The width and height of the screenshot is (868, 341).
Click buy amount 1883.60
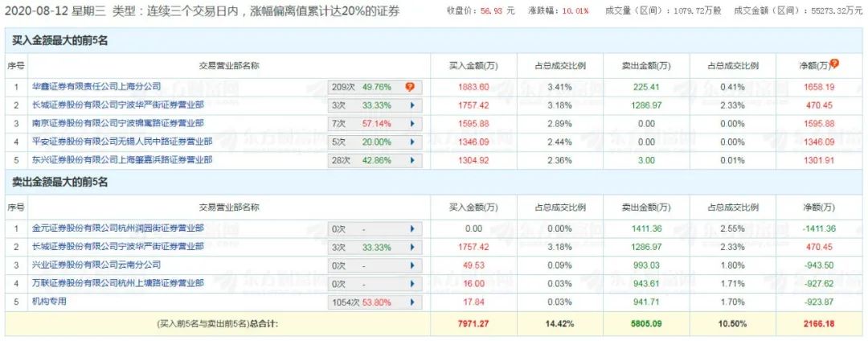click(473, 87)
